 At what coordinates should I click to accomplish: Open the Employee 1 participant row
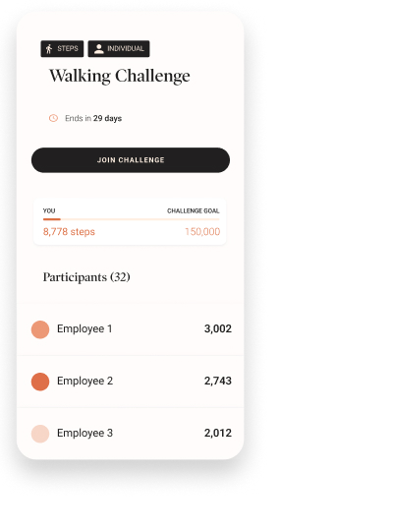coord(131,329)
